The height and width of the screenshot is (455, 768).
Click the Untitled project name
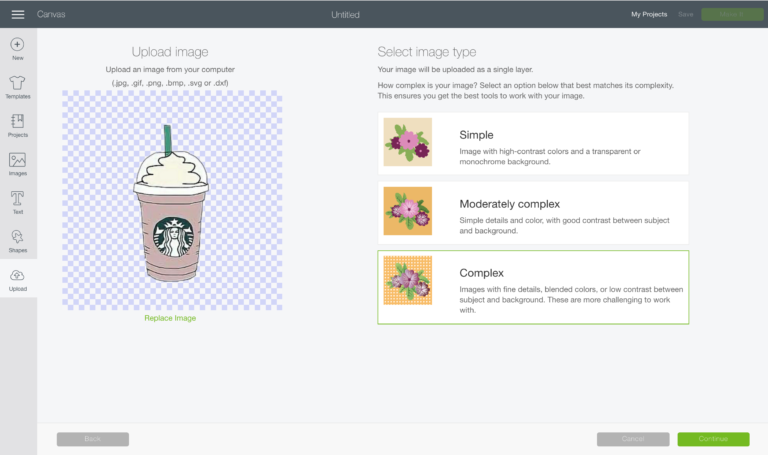pyautogui.click(x=345, y=14)
